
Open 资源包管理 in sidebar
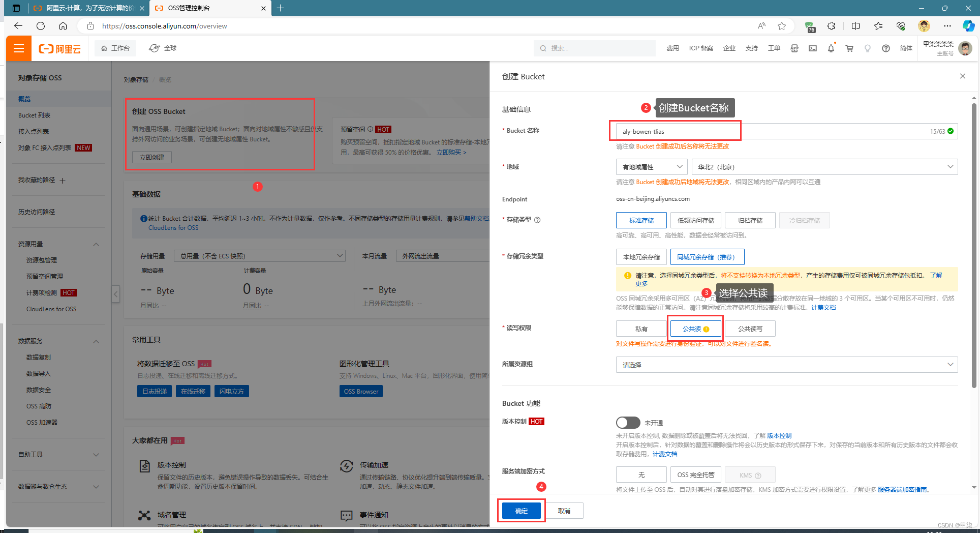(42, 260)
